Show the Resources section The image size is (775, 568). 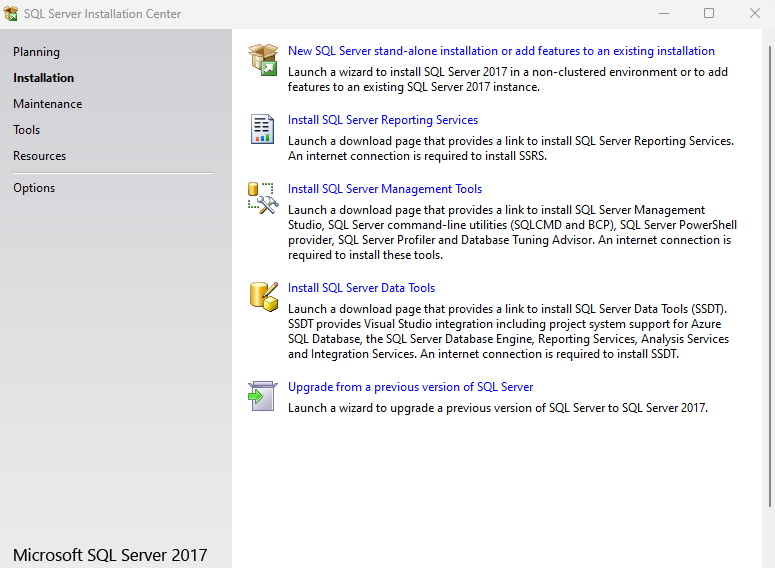point(39,156)
